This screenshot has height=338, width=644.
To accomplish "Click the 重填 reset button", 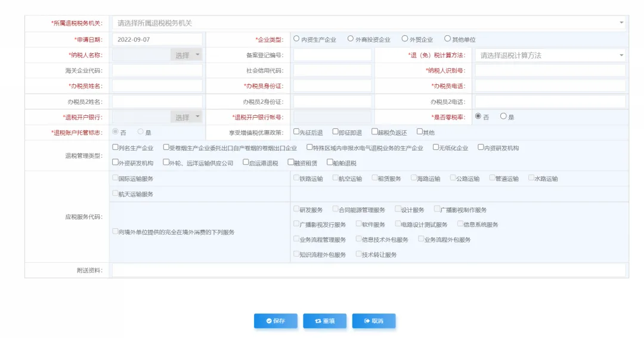I will coord(325,321).
